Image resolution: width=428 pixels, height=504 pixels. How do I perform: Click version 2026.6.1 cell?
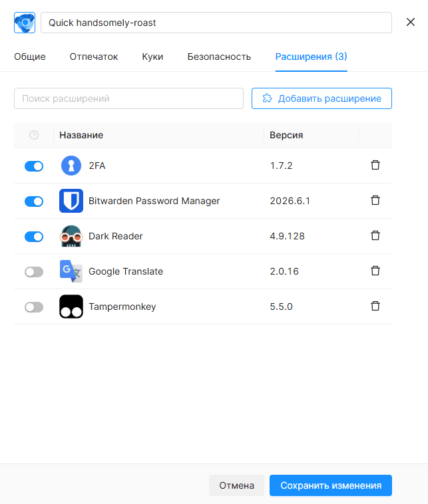click(x=290, y=201)
